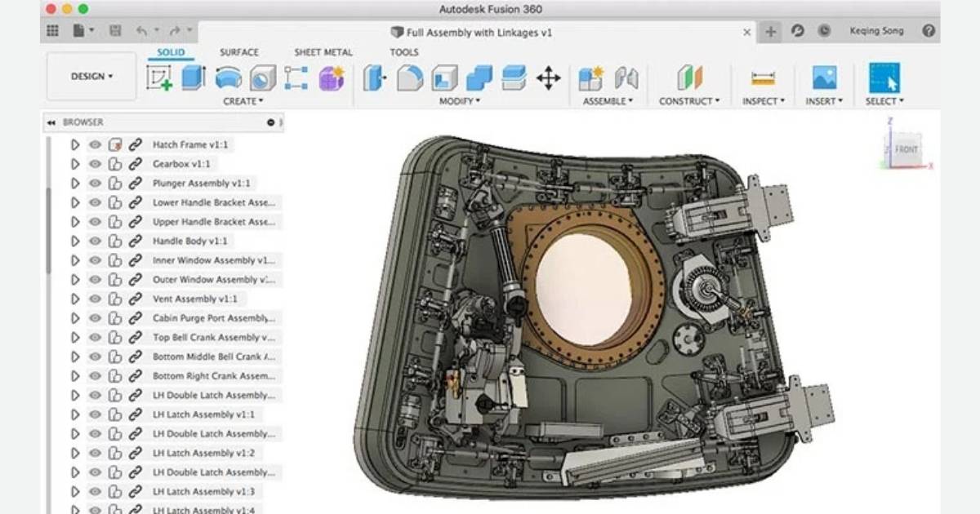The image size is (980, 514).
Task: Open the data panel grid icon
Action: point(52,31)
